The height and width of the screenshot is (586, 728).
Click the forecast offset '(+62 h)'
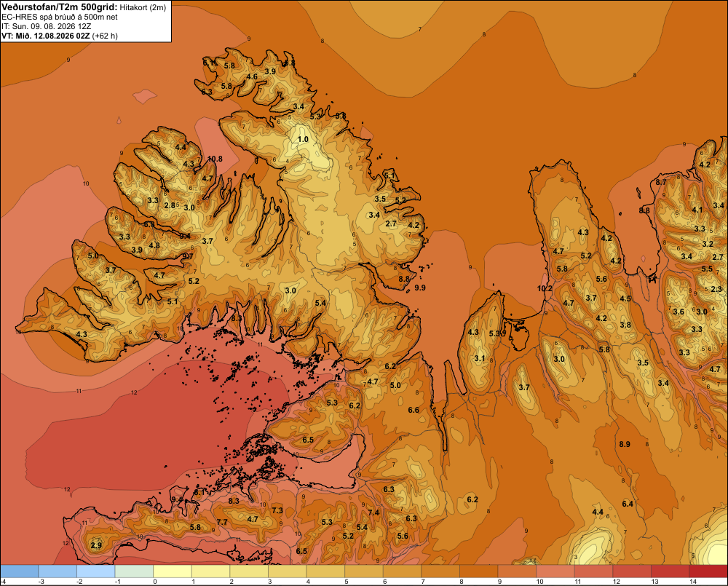point(105,36)
